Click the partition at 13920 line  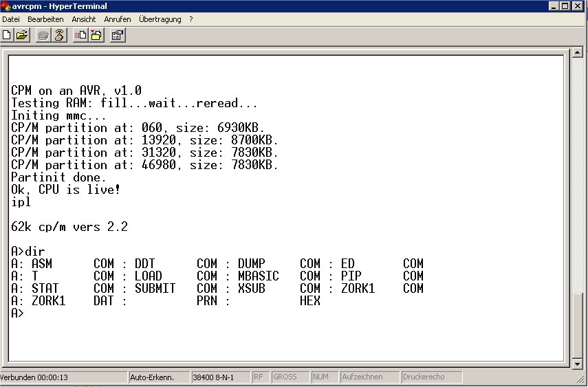click(144, 140)
